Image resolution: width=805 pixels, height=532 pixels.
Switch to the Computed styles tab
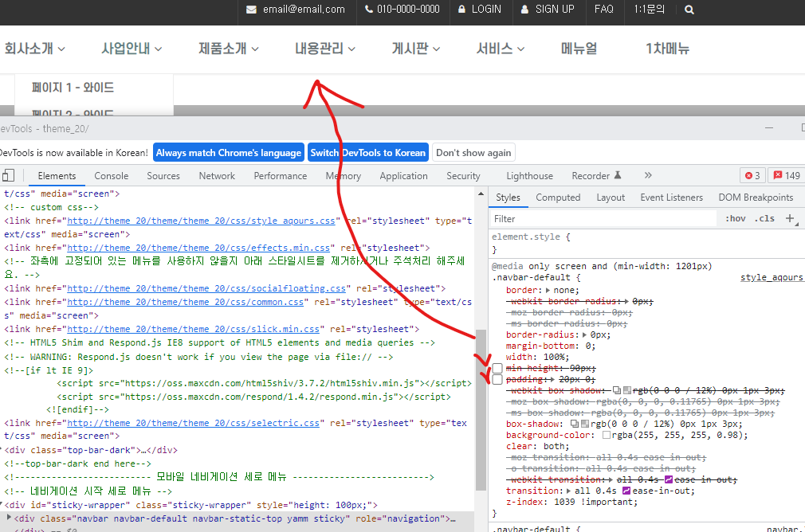click(558, 198)
